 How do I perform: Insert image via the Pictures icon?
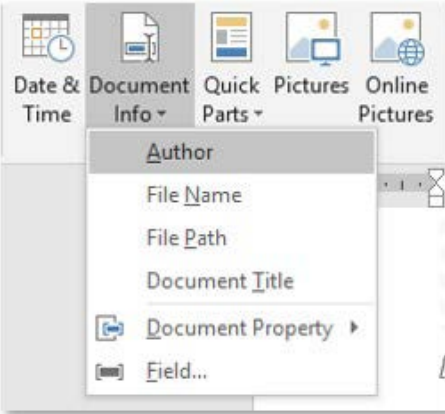point(313,39)
